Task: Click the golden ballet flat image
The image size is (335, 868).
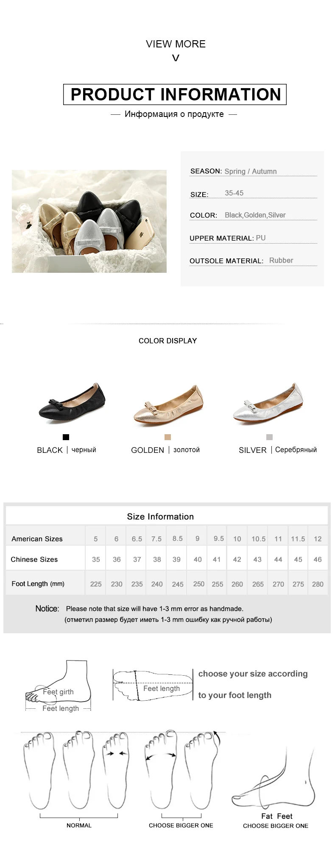Action: point(168,405)
